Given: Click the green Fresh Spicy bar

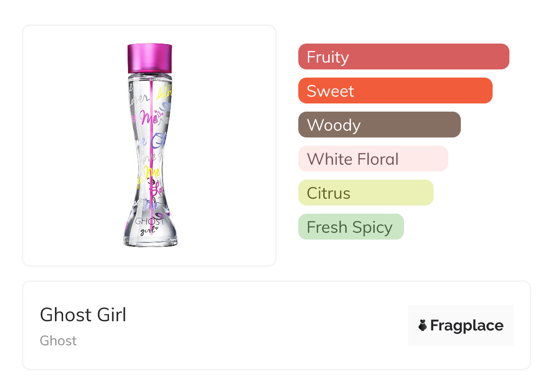Looking at the screenshot, I should [351, 227].
